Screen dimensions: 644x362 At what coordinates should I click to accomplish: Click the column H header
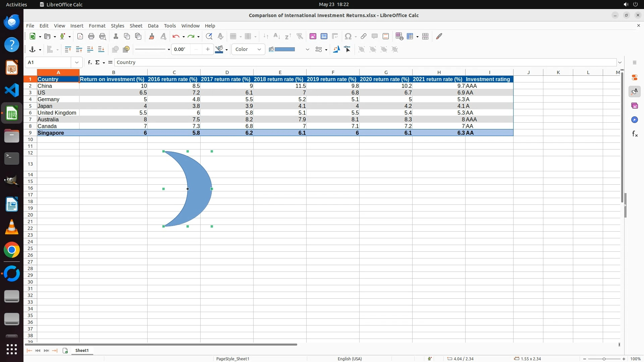439,72
